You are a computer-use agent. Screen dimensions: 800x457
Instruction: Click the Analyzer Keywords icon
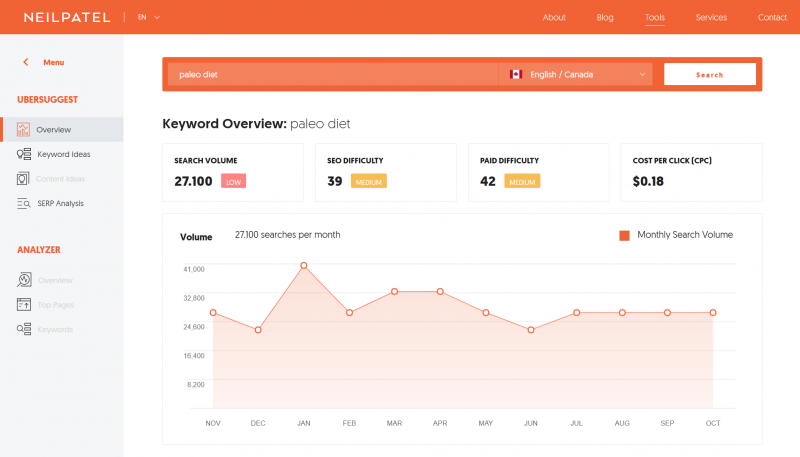click(23, 329)
